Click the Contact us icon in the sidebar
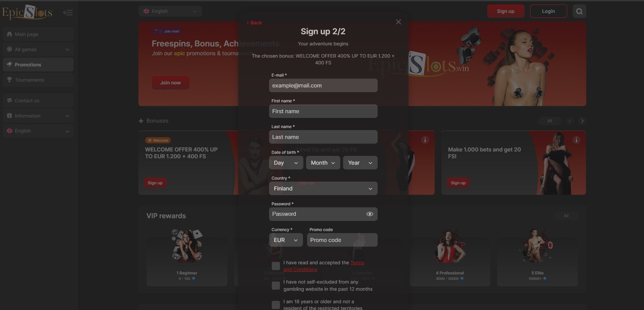Screen dimensions: 644x310 coord(10,101)
